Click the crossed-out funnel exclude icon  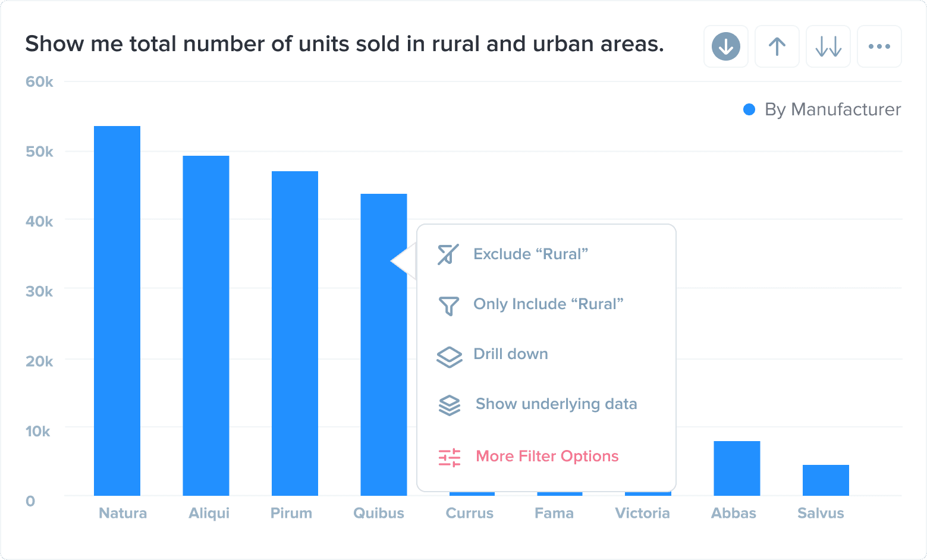(448, 254)
